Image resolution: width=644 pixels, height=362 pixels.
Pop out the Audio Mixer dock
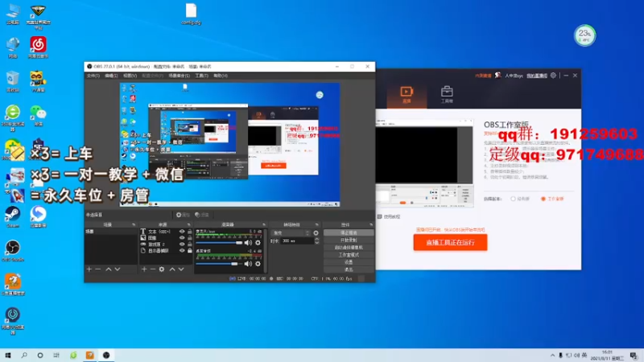point(264,224)
